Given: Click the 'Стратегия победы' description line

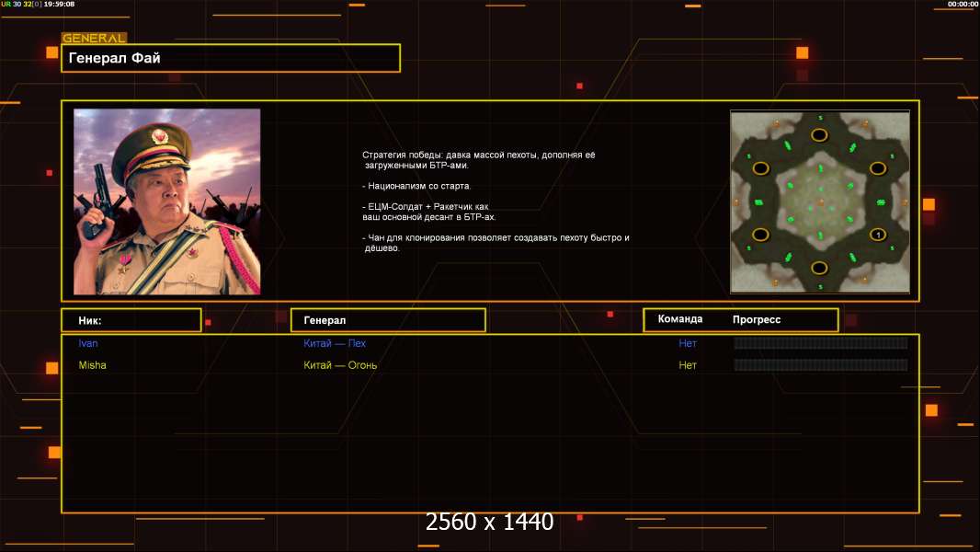Looking at the screenshot, I should 479,160.
